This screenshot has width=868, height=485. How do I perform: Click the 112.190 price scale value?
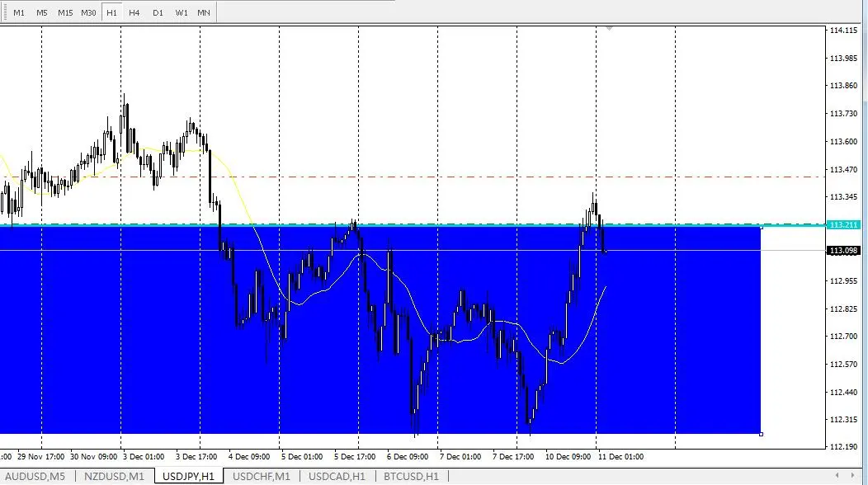click(843, 447)
